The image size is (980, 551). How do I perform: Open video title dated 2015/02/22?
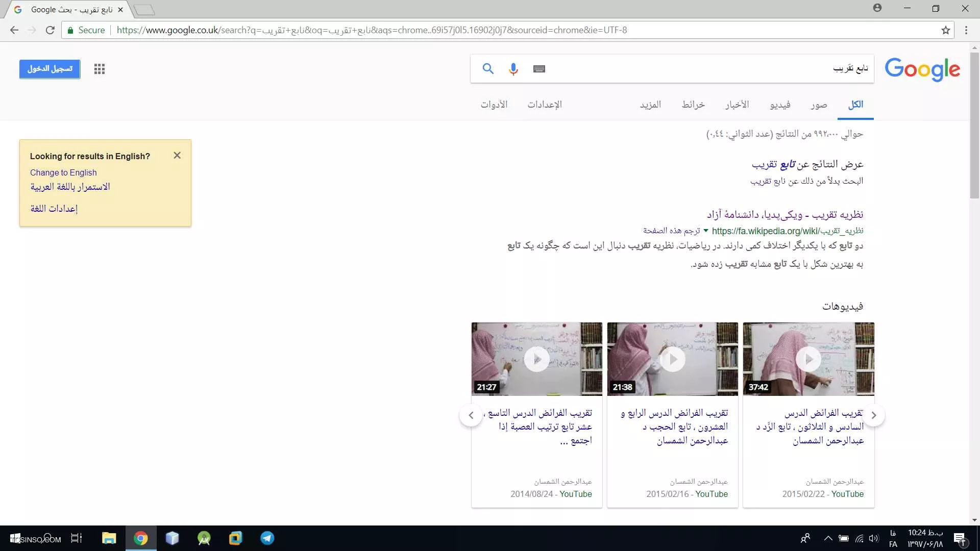[x=810, y=427]
